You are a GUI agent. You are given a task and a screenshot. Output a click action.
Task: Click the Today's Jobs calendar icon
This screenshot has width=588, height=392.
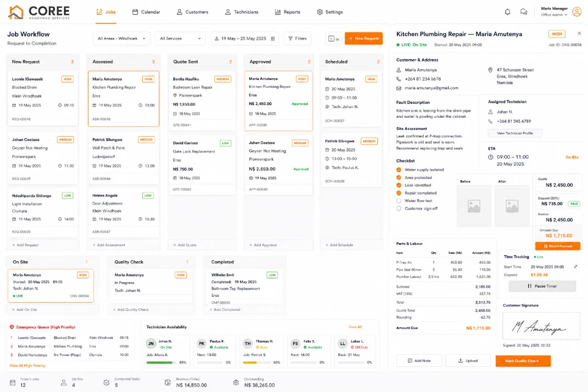click(12, 383)
